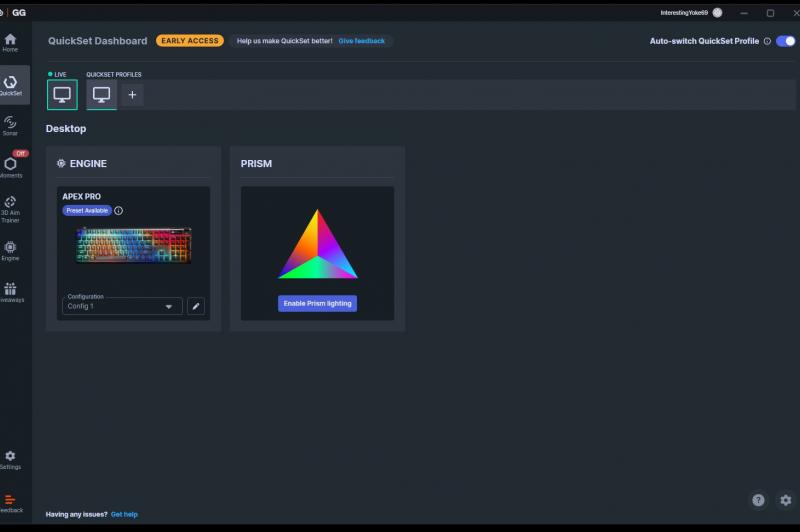Add a new QuickSet profile
Screen dimensions: 800x532
tap(132, 95)
